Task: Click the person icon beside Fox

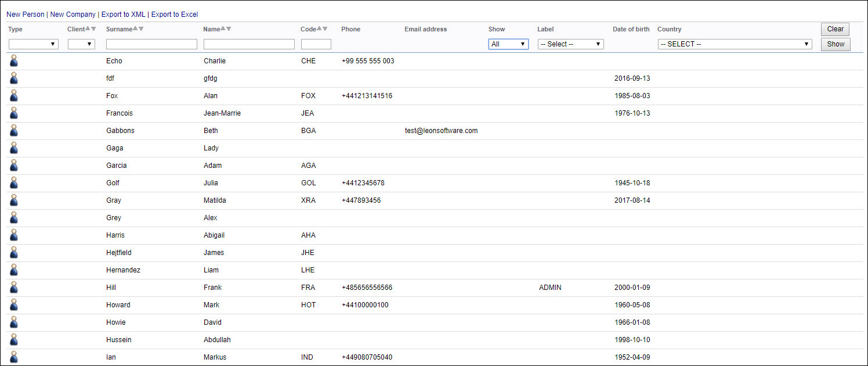Action: point(14,95)
